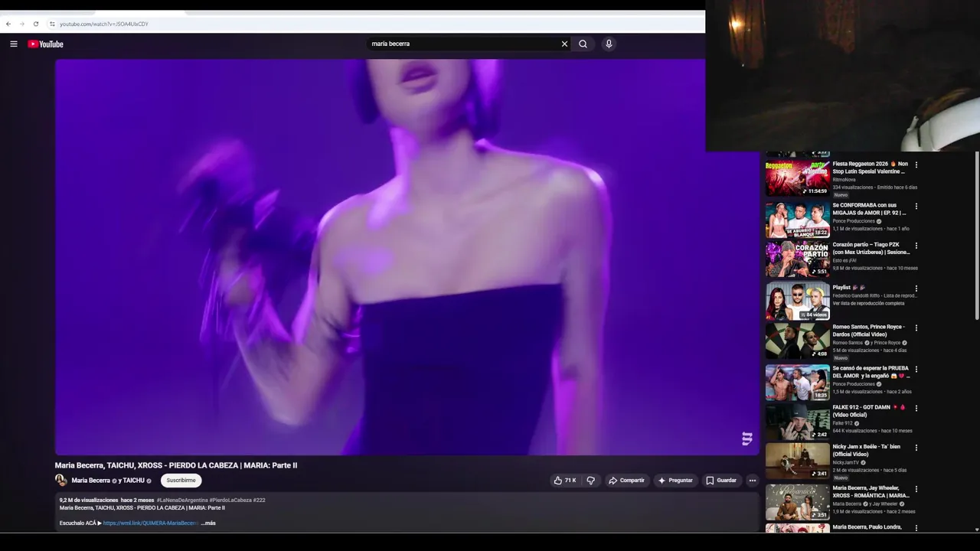Open Ponce Producciones channel under MIGAJAS video
This screenshot has width=980, height=551.
click(854, 221)
